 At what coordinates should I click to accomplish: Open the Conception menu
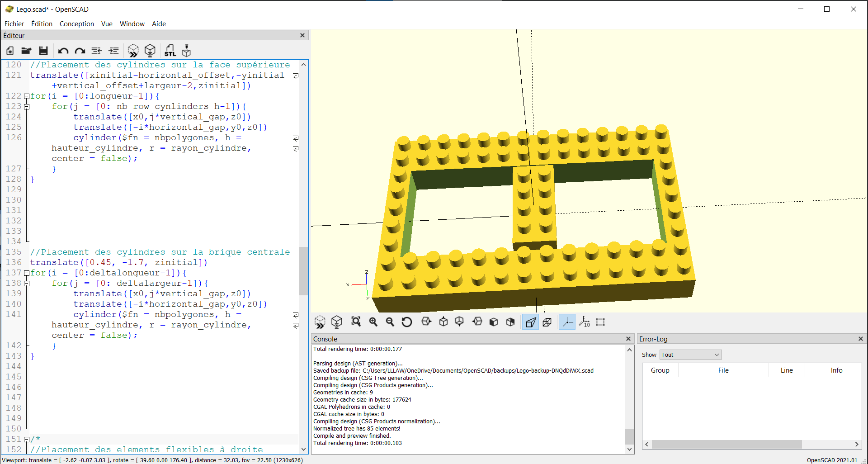pyautogui.click(x=77, y=24)
